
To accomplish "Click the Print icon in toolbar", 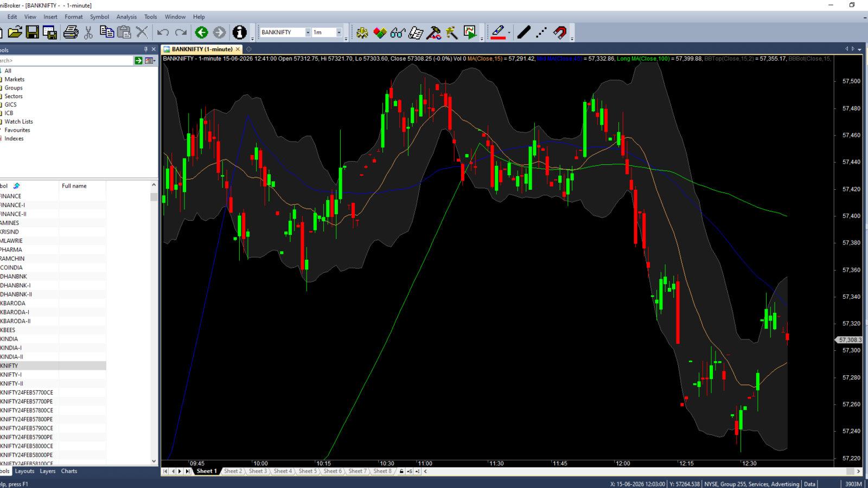I will point(71,33).
